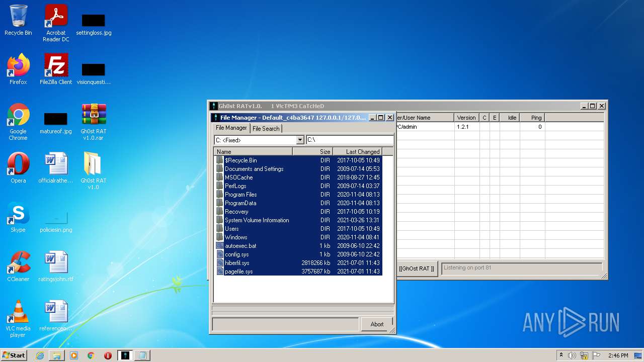
Task: Open Firefox desktop shortcut
Action: 18,69
